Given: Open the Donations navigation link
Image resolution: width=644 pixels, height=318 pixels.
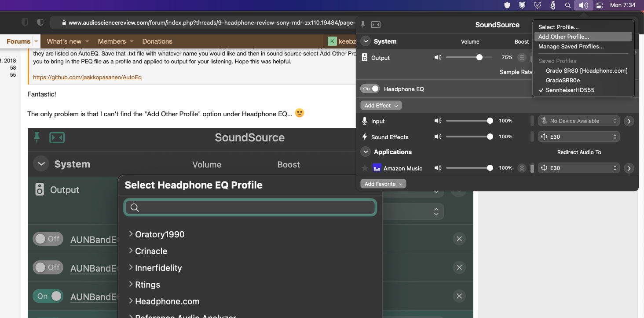Looking at the screenshot, I should (x=157, y=41).
